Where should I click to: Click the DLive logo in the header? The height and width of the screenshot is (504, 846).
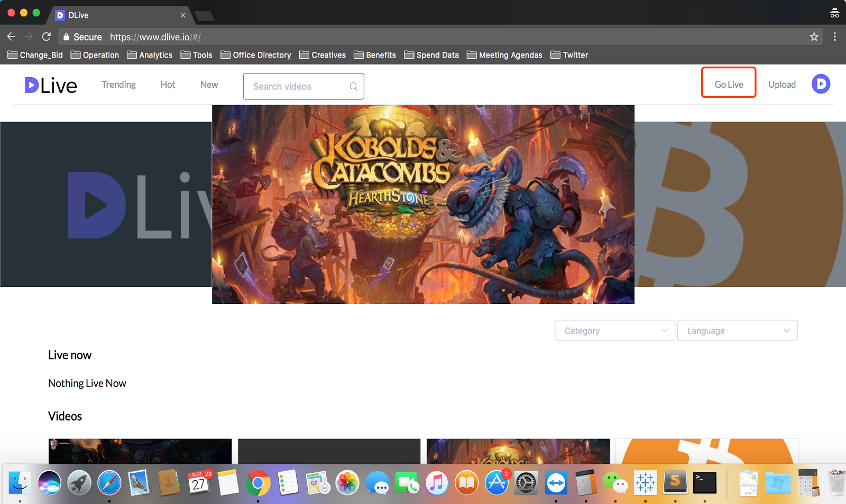[x=51, y=85]
